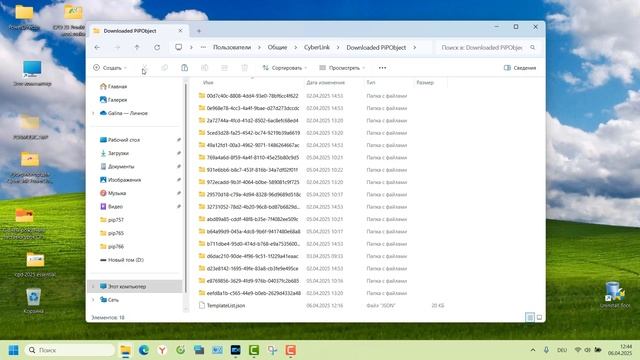640x360 pixels.
Task: Open the Windows Start menu
Action: coord(13,350)
